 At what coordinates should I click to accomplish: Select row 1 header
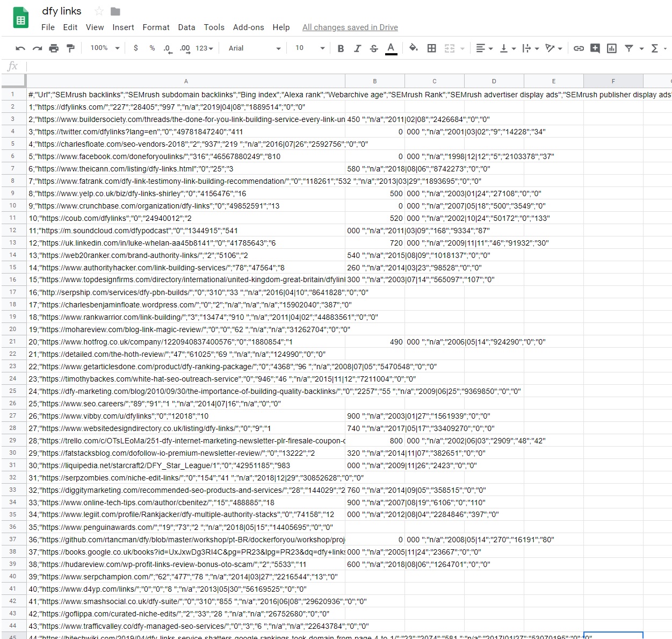13,94
